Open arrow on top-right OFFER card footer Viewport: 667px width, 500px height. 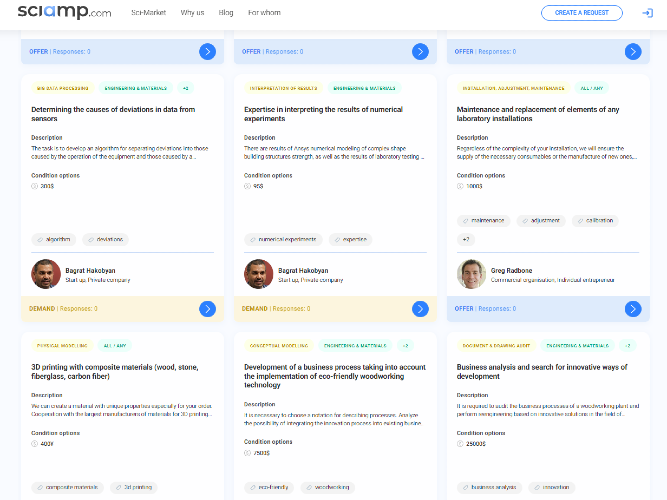click(633, 51)
